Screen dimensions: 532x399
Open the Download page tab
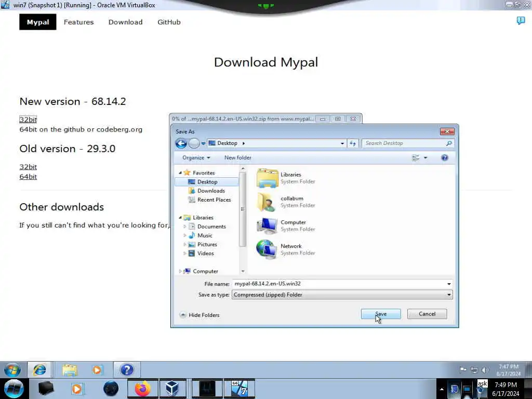(x=126, y=22)
